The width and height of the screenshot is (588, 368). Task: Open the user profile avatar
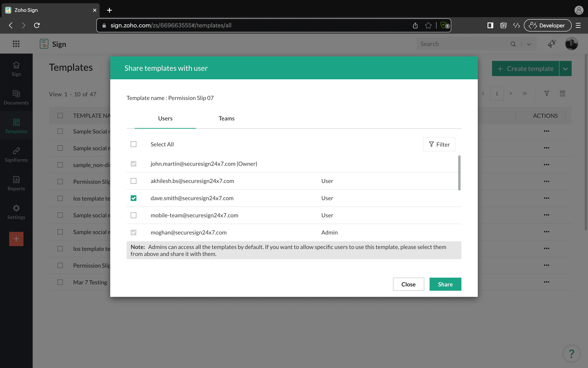571,44
